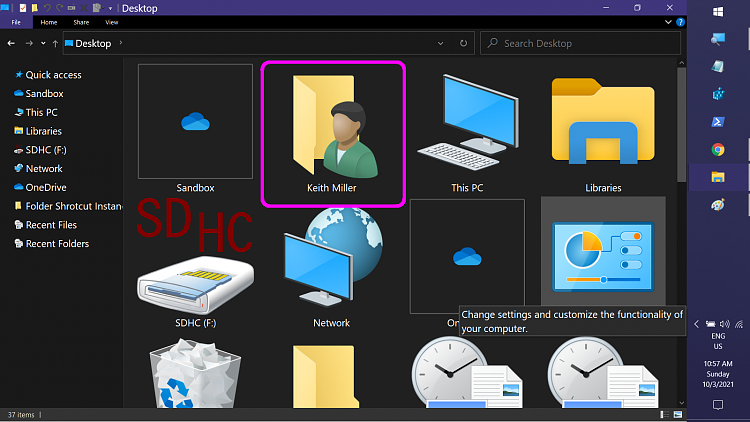
Task: Switch to large icons view in status bar
Action: (678, 414)
